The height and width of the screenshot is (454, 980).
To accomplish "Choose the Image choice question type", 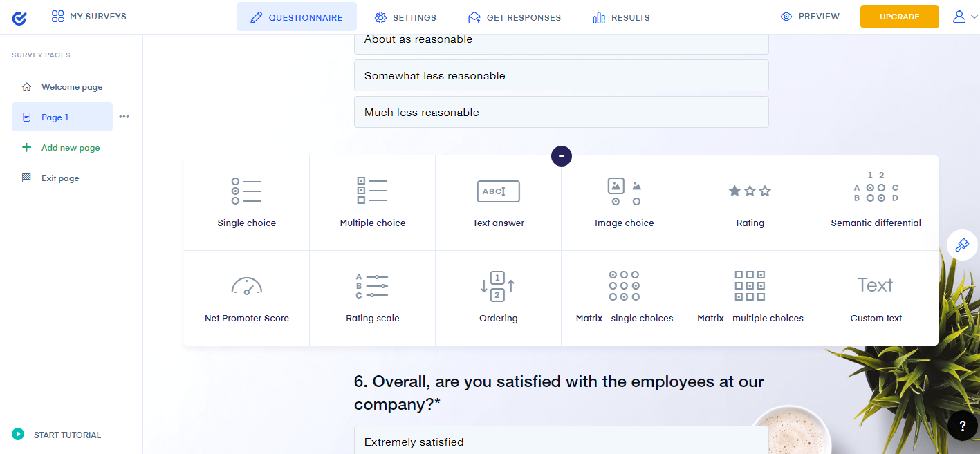I will pyautogui.click(x=624, y=203).
